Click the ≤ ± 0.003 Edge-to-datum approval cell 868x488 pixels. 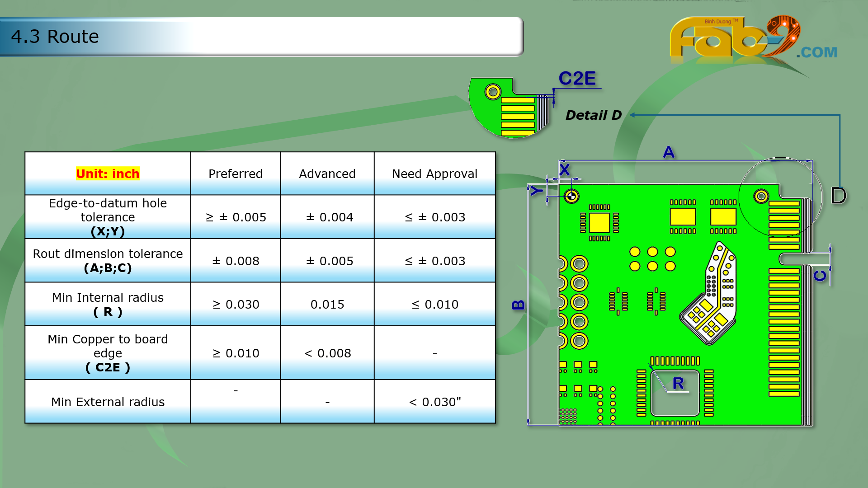(x=434, y=217)
